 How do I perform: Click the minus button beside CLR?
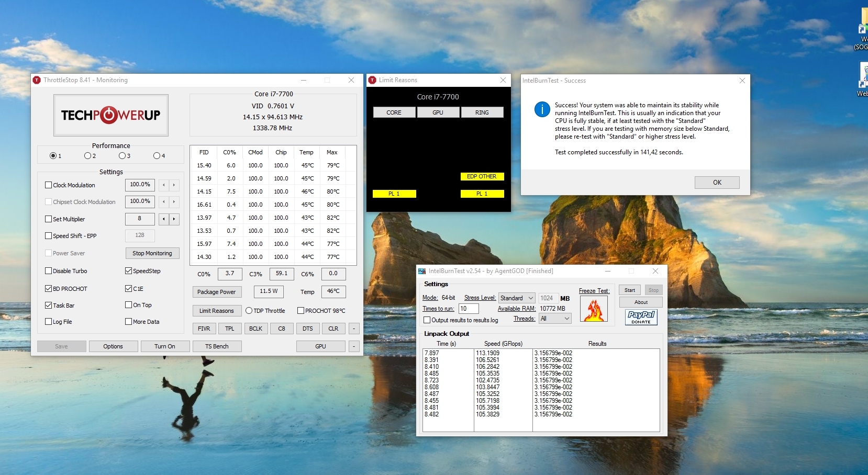pos(354,329)
